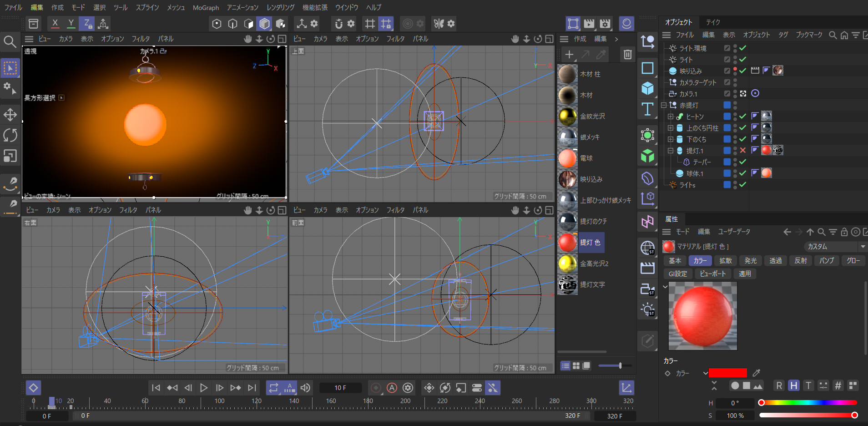This screenshot has width=868, height=426.
Task: Click the play forward button
Action: [204, 388]
